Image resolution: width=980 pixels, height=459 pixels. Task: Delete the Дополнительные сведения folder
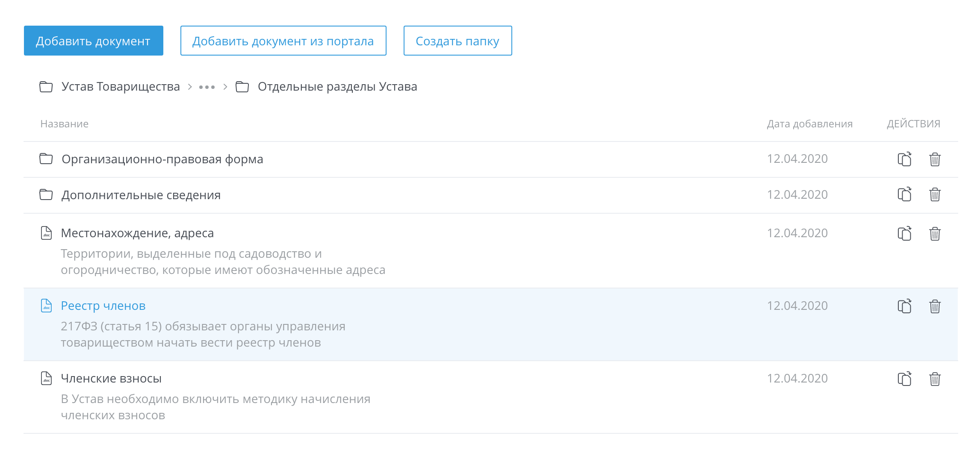tap(935, 194)
